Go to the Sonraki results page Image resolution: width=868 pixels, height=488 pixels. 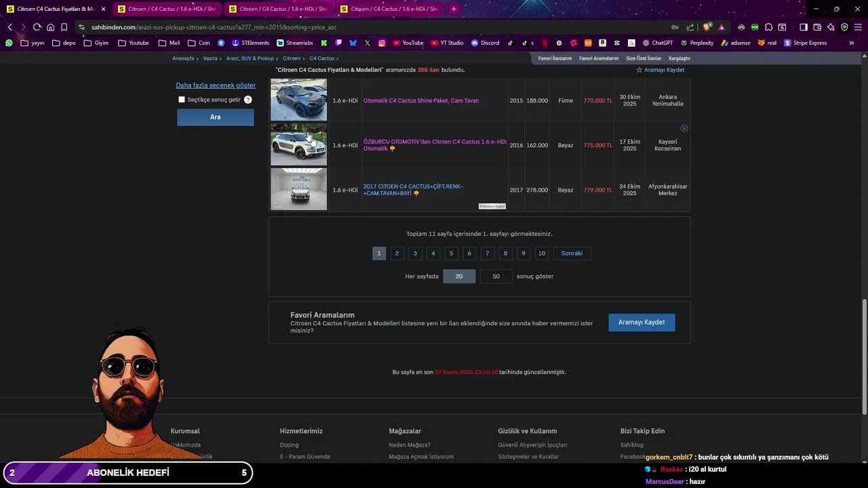[x=572, y=253]
